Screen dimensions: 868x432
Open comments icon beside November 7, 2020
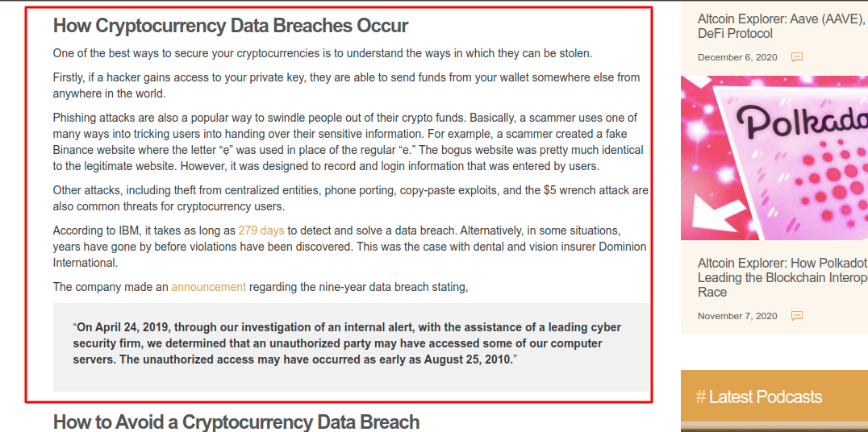pos(796,316)
